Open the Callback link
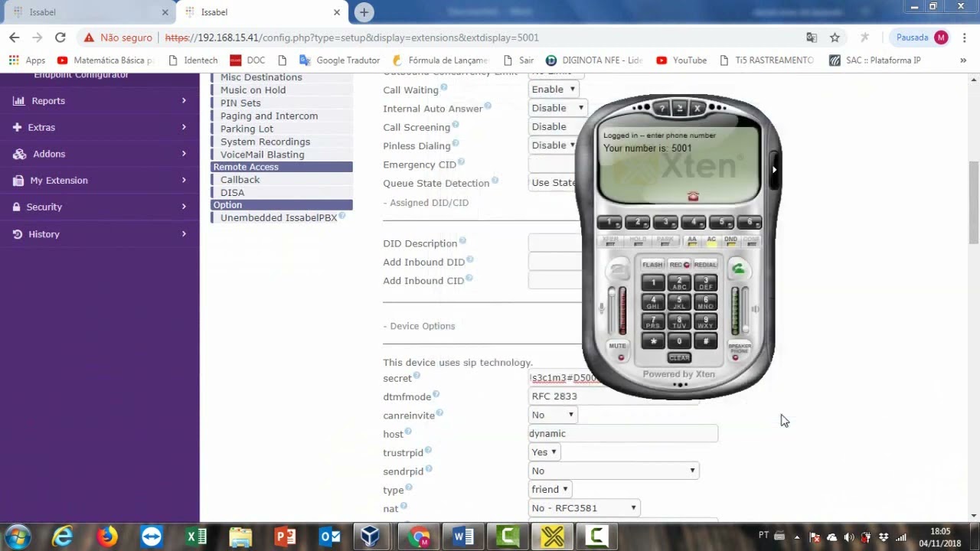This screenshot has width=980, height=551. pyautogui.click(x=240, y=180)
